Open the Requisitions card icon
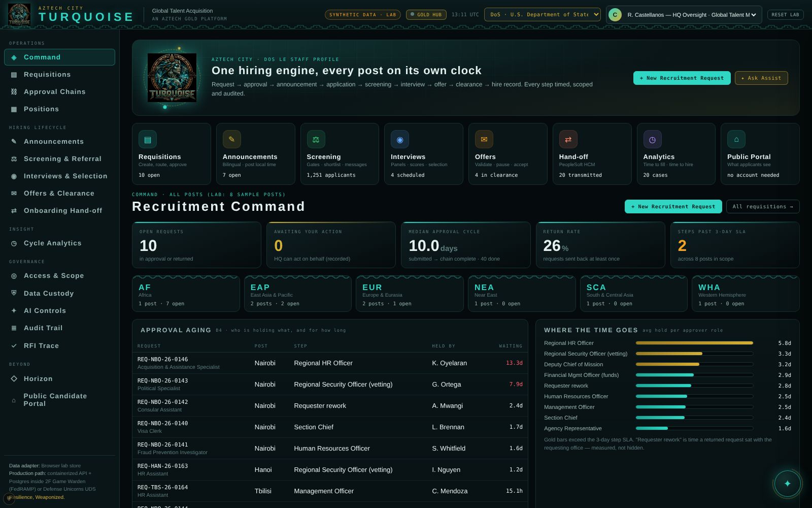812x508 pixels. pos(148,139)
